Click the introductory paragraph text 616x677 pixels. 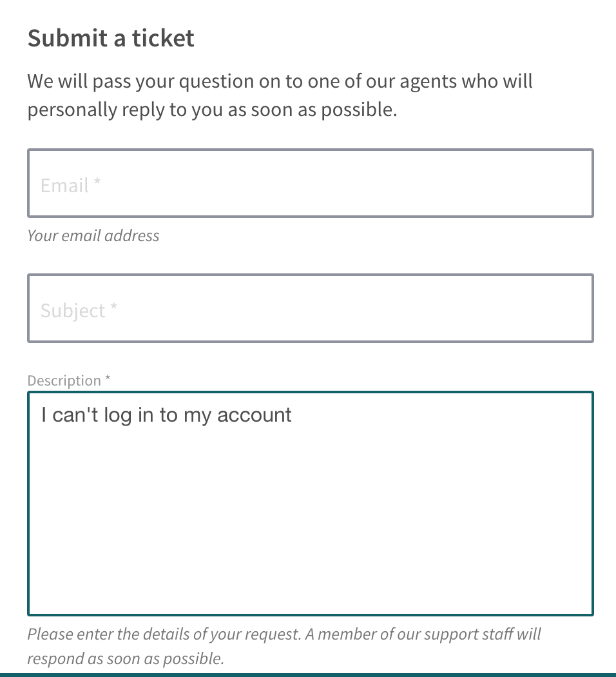pyautogui.click(x=280, y=95)
